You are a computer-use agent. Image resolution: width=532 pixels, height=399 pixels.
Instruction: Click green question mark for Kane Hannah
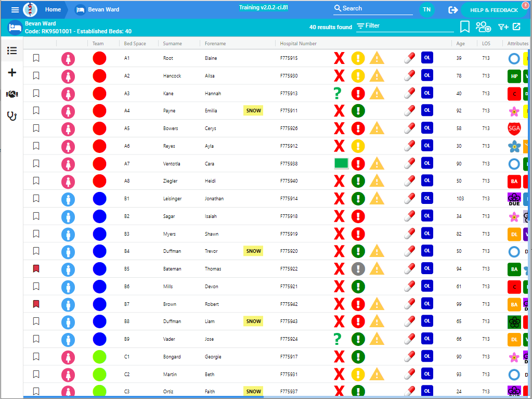click(337, 93)
